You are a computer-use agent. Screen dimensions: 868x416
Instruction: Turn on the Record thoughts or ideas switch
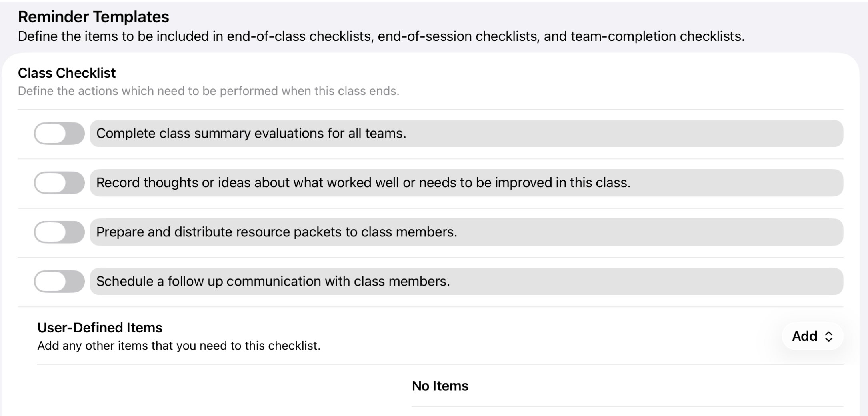coord(59,183)
